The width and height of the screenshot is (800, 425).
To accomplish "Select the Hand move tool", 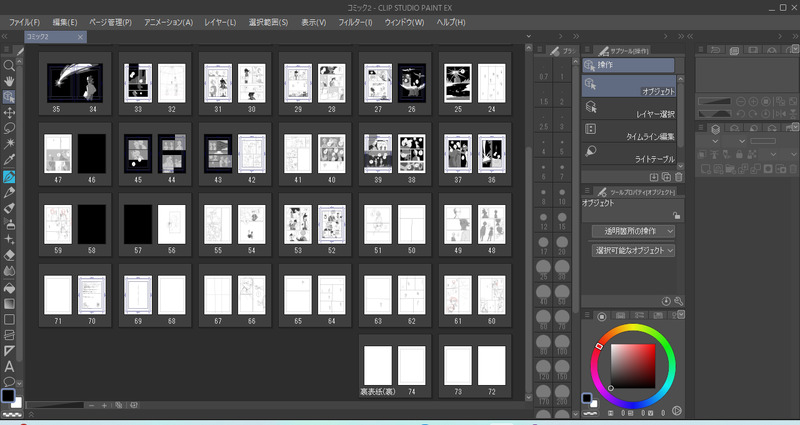I will [x=9, y=81].
